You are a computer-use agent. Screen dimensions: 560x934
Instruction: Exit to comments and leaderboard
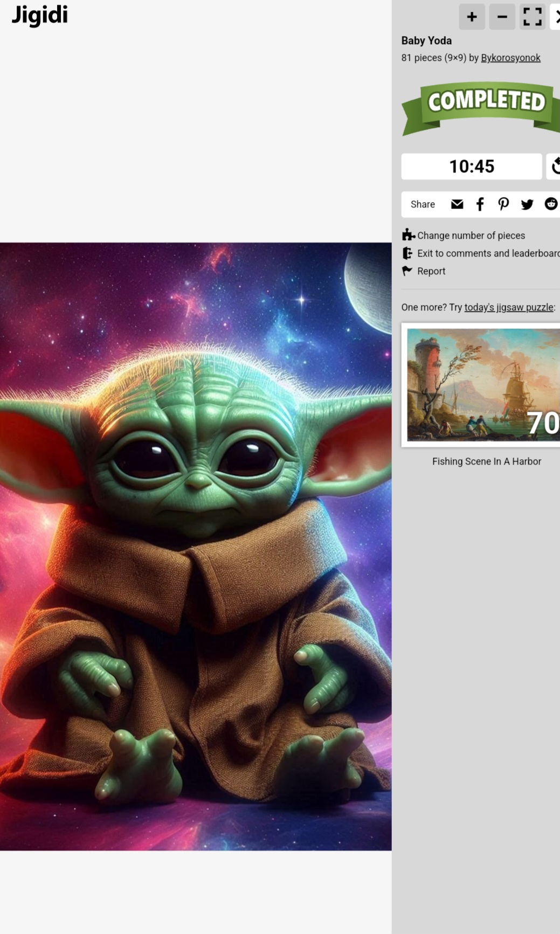(488, 253)
